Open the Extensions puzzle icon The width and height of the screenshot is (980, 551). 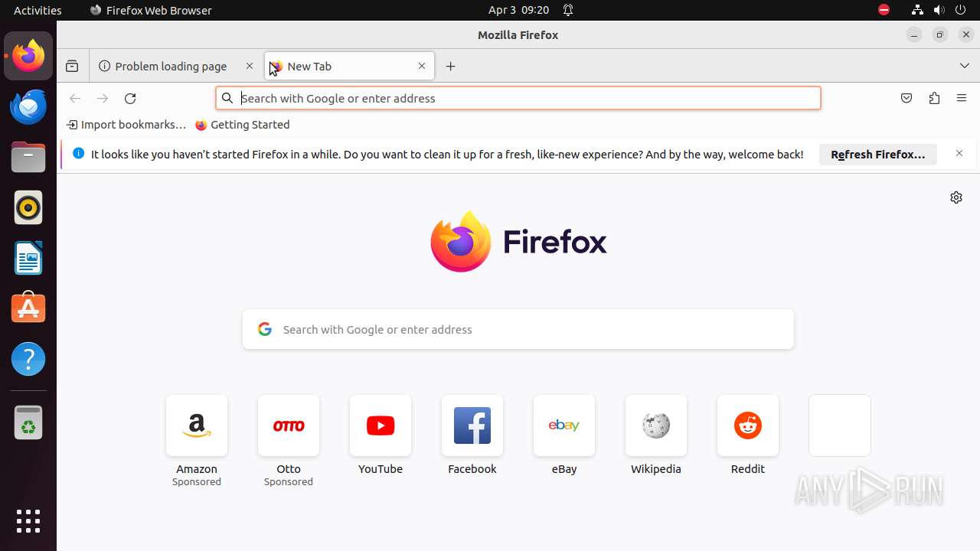pos(934,98)
